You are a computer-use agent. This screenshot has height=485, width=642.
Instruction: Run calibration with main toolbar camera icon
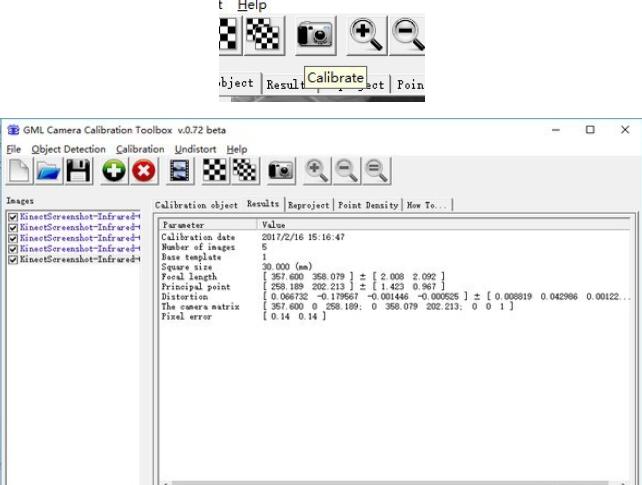[x=280, y=170]
